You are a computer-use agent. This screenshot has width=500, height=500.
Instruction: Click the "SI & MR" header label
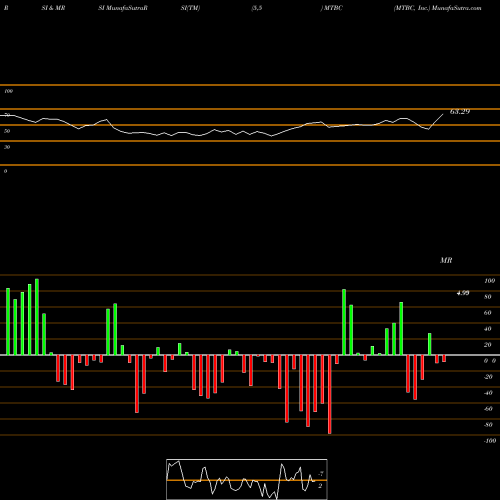pos(53,8)
